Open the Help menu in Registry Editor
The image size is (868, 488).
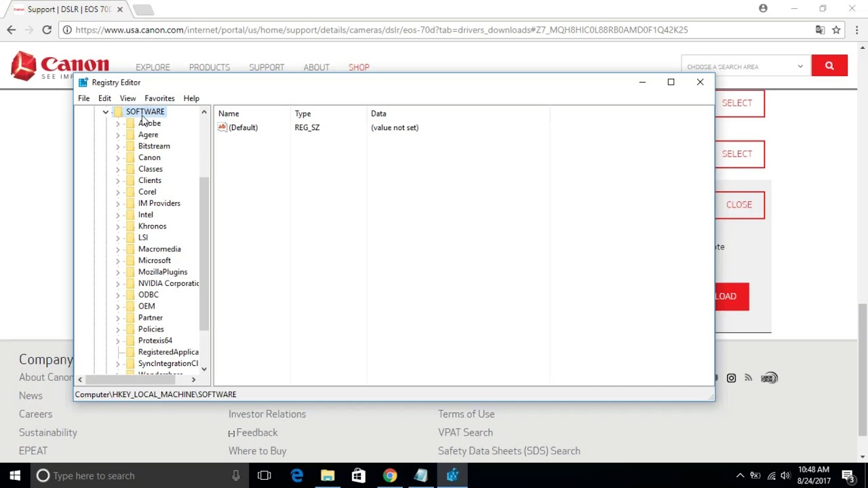[191, 98]
